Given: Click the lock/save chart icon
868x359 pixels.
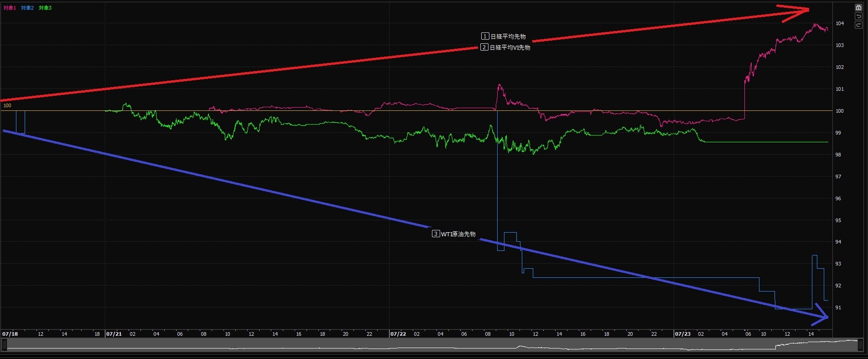Looking at the screenshot, I should 858,8.
